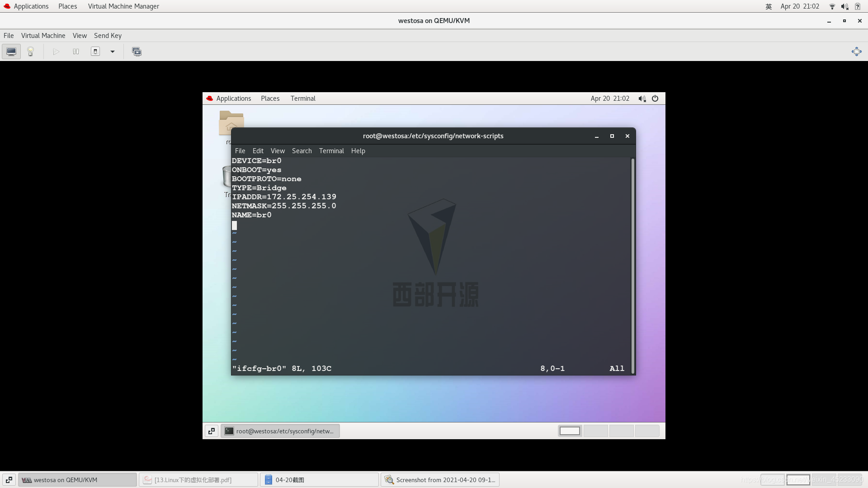Image resolution: width=868 pixels, height=488 pixels.
Task: Click host show-desktop taskbar button
Action: tap(9, 480)
